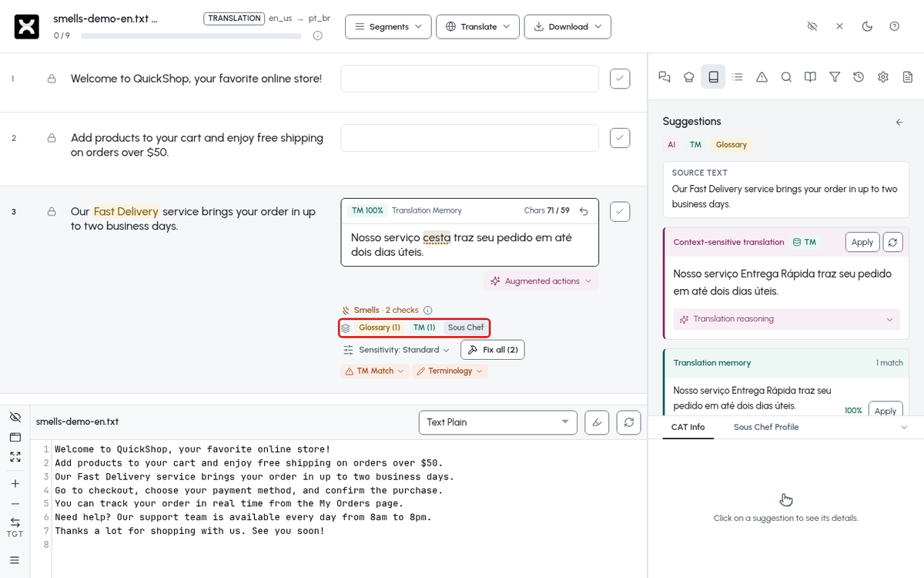Confirm segment 2 with the check button
The height and width of the screenshot is (578, 924).
click(620, 138)
